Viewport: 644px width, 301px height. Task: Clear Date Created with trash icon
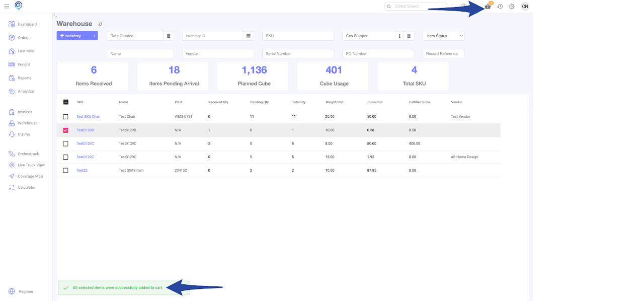(x=169, y=36)
